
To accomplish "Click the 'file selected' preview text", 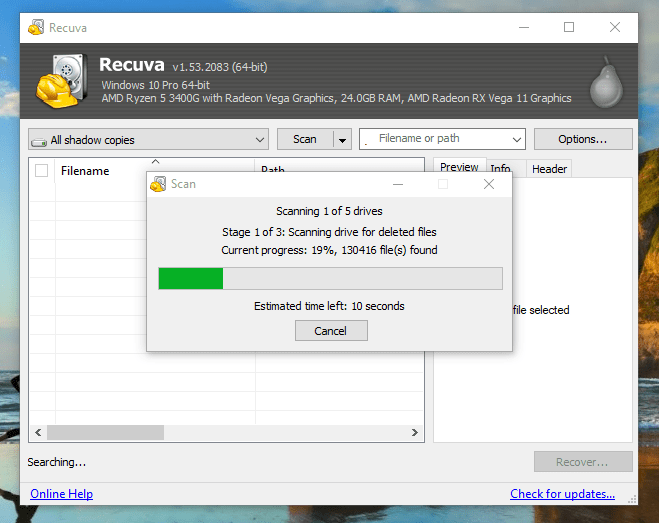I will 541,310.
